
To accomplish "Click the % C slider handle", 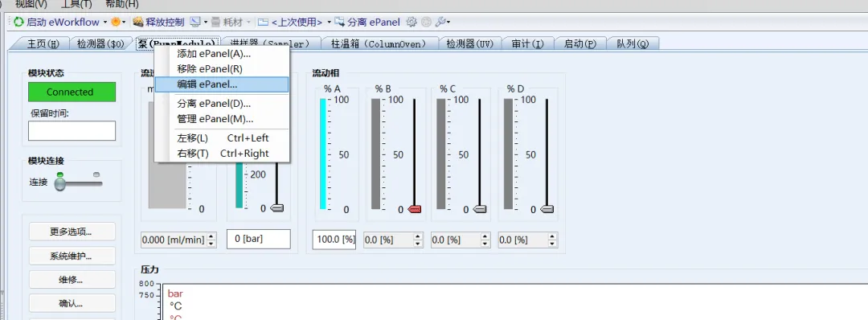I will click(480, 209).
